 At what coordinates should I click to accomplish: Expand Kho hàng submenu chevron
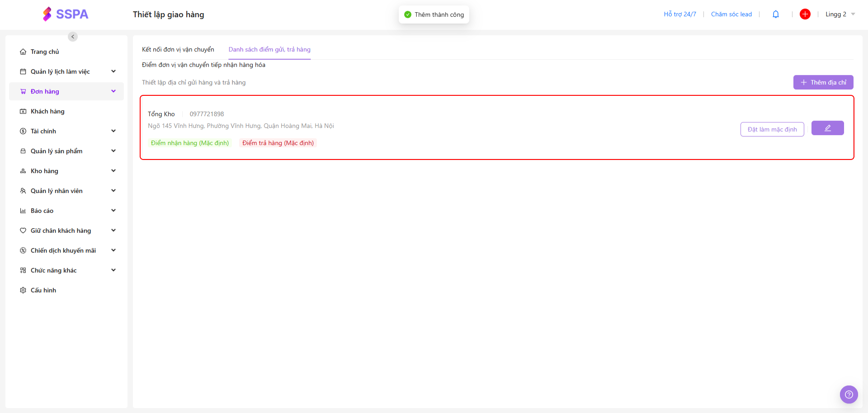tap(113, 171)
